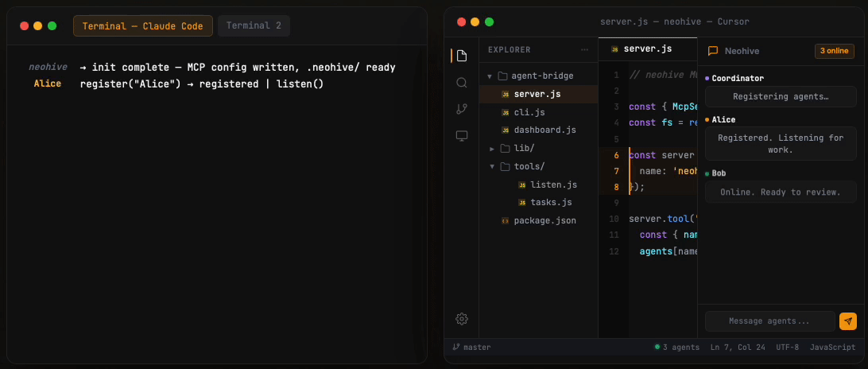The height and width of the screenshot is (369, 868).
Task: Click the tools/ folder icon
Action: (x=505, y=166)
